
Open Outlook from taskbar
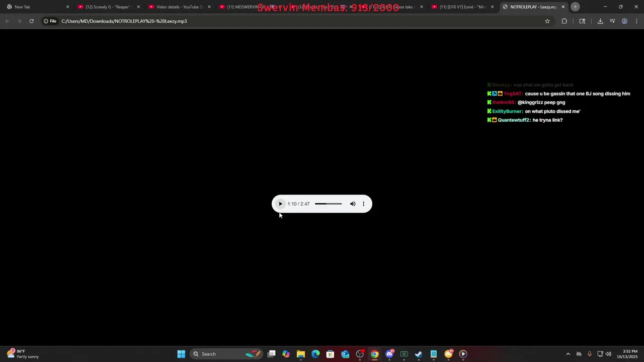[x=345, y=354]
